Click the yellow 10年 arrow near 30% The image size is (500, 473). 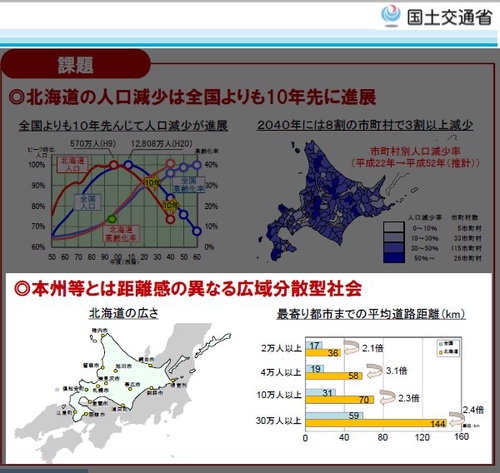tap(152, 182)
